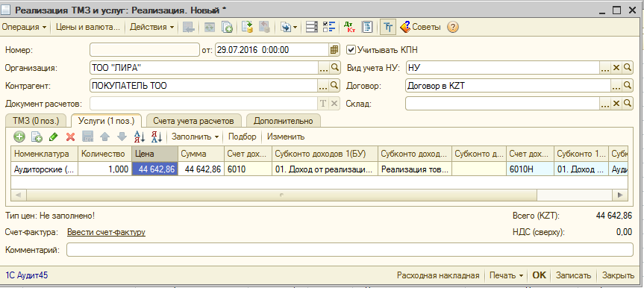
Task: Click the magnifier icon for Организация
Action: (335, 68)
